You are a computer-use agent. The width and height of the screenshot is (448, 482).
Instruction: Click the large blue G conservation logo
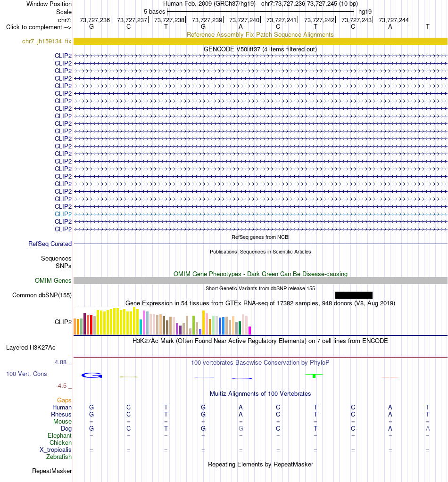click(91, 376)
